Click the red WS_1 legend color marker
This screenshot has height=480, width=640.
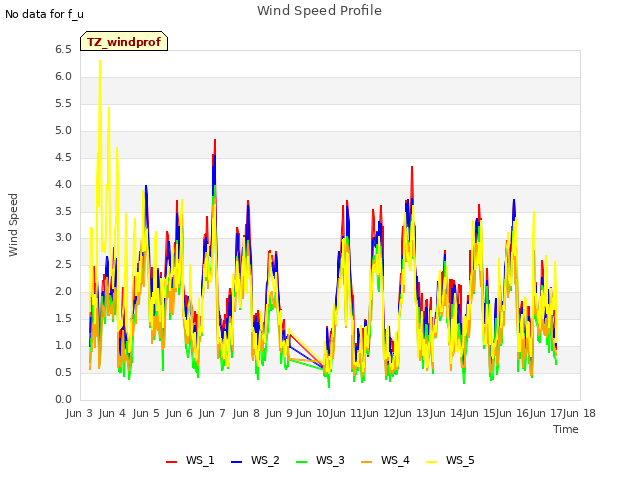tap(171, 462)
